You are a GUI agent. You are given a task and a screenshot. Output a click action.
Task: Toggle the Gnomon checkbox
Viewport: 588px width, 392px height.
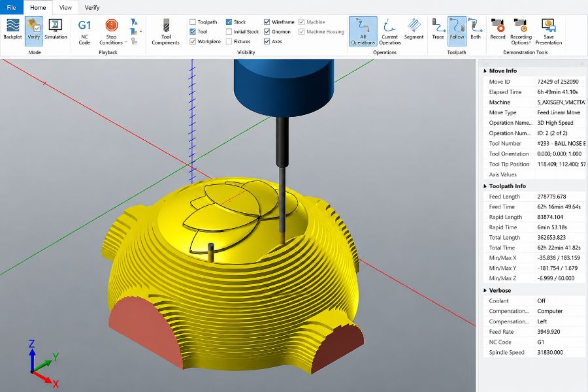(x=267, y=31)
